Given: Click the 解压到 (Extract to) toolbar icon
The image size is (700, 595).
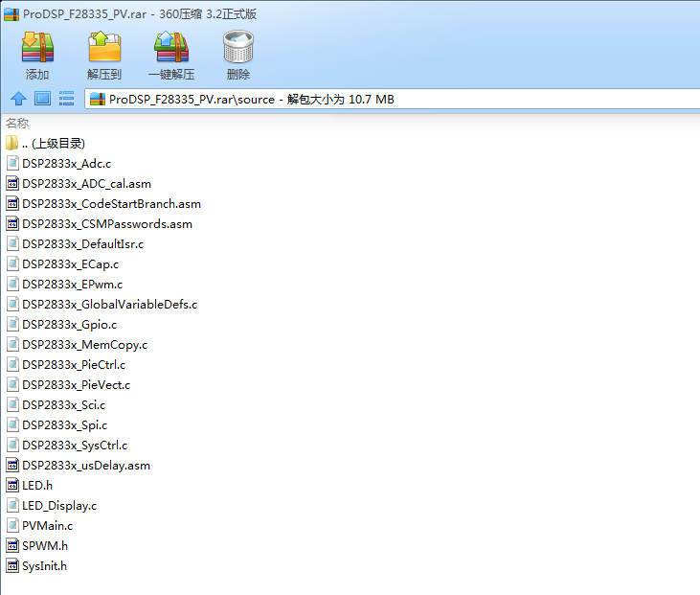Looking at the screenshot, I should point(104,47).
